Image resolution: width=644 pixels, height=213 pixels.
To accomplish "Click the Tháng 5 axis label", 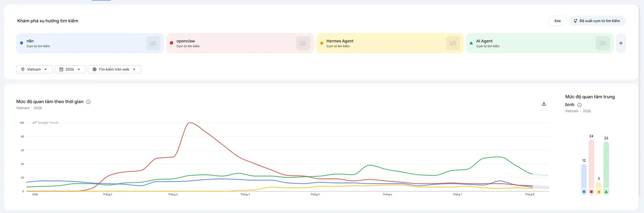I will coord(315,194).
